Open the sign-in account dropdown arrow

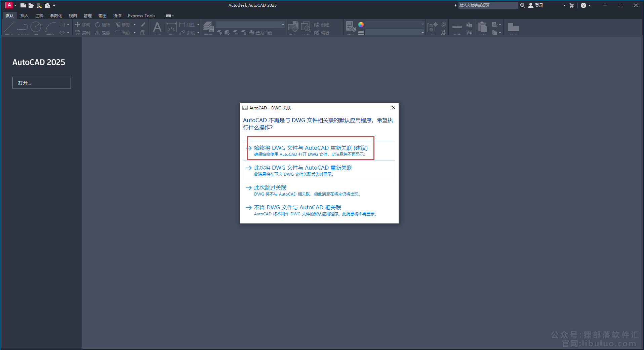point(564,5)
